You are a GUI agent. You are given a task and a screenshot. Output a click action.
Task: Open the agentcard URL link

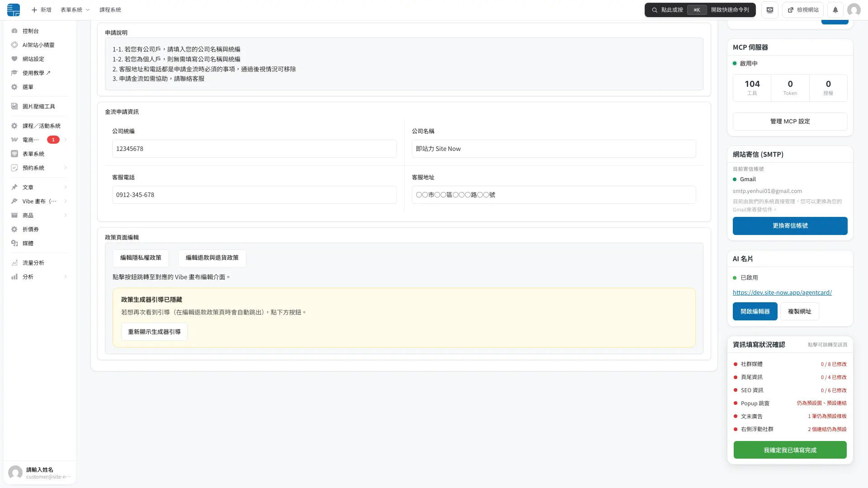pyautogui.click(x=782, y=293)
